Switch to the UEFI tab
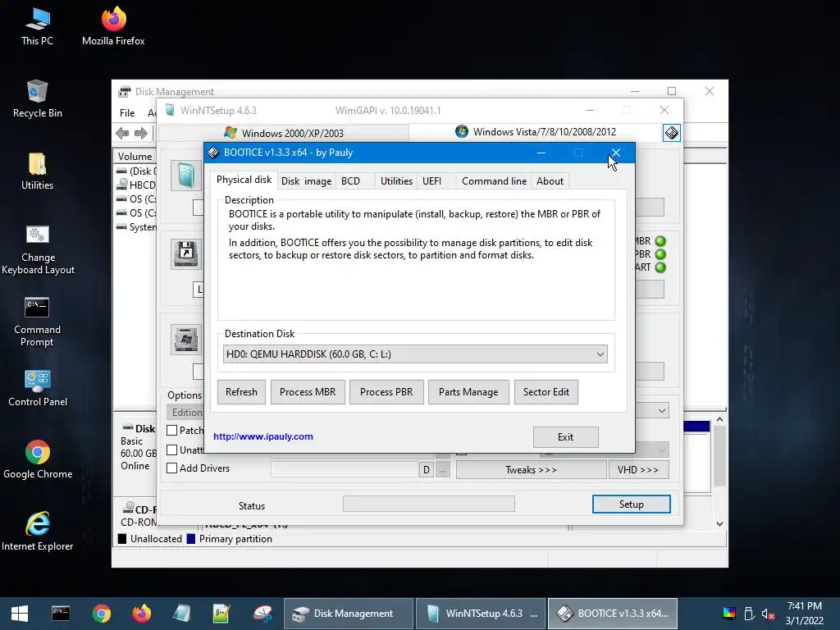Screen dimensions: 840x630 point(431,181)
